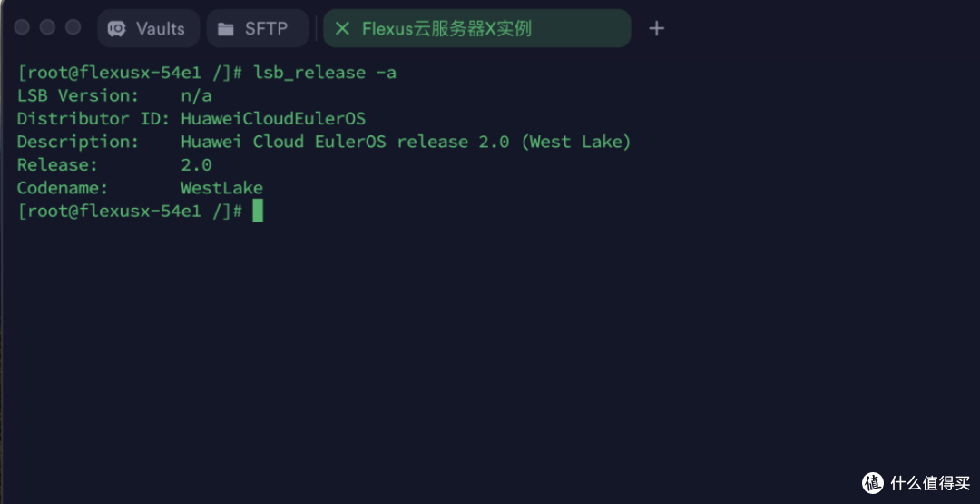The width and height of the screenshot is (980, 504).
Task: Click the LSB Version n/a value
Action: (196, 95)
